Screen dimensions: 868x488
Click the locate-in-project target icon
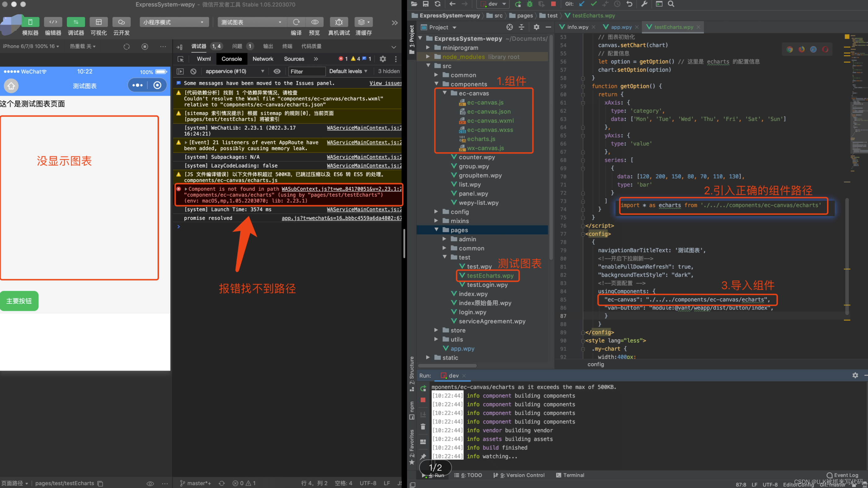click(510, 27)
